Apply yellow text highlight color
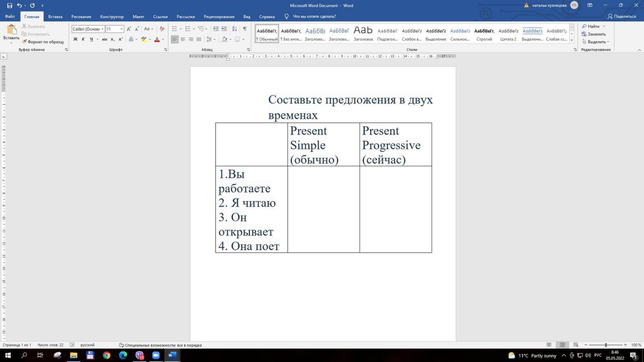The image size is (644, 362). pos(144,39)
